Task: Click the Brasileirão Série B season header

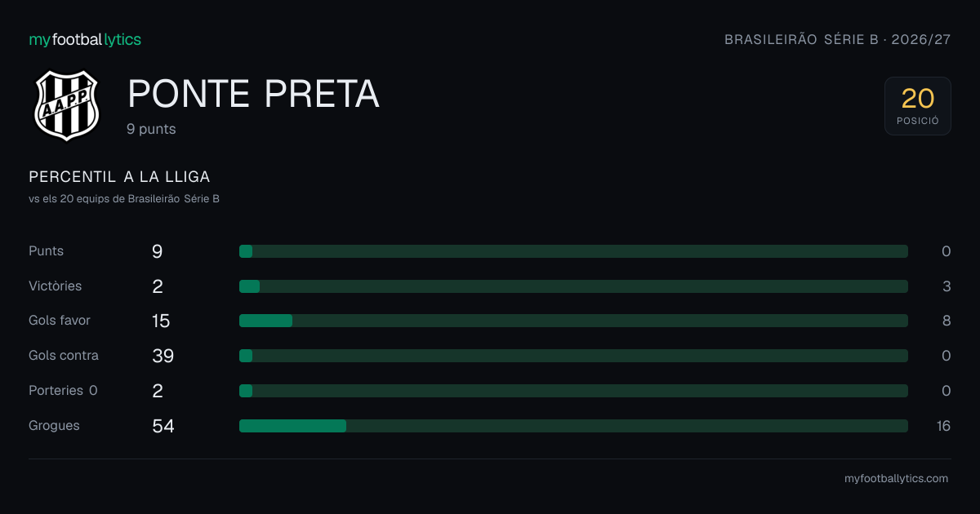Action: coord(838,39)
